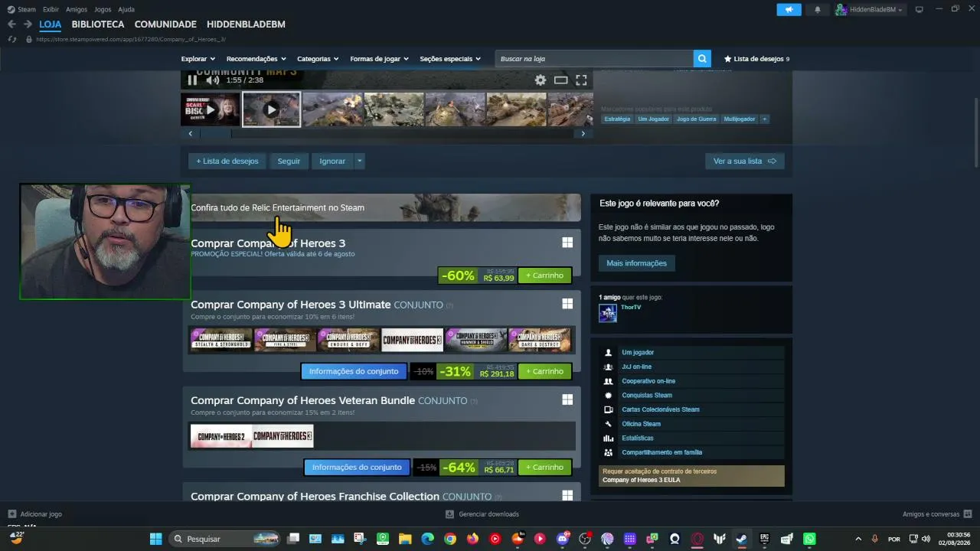The image size is (980, 551).
Task: Switch to the BIBLIOTECA tab
Action: (x=98, y=24)
